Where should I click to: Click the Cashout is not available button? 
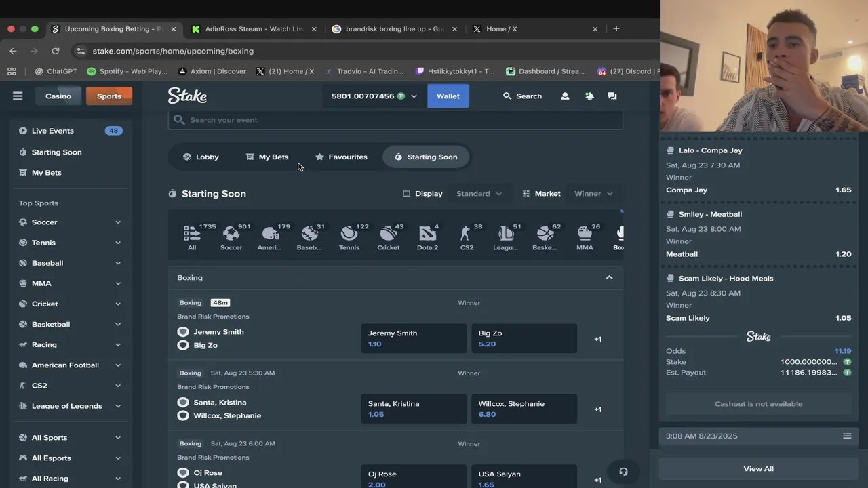pyautogui.click(x=758, y=404)
